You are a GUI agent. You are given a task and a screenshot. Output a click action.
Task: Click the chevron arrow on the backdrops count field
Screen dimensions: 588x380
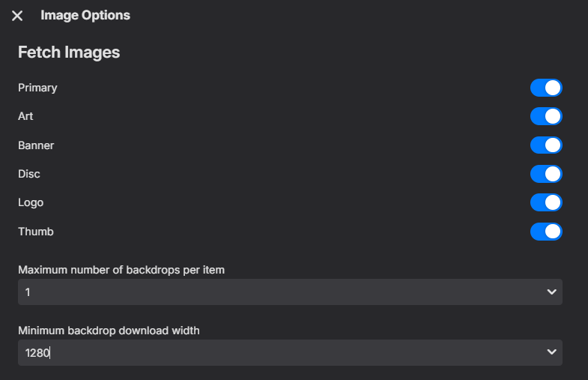click(552, 292)
